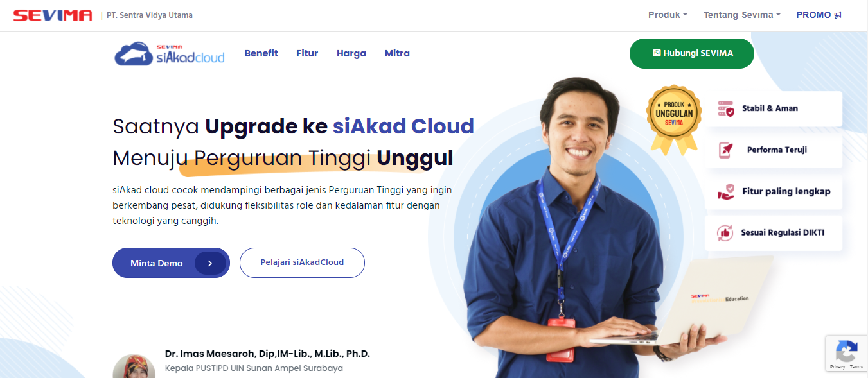
Task: Go to the Fitur section
Action: tap(307, 53)
